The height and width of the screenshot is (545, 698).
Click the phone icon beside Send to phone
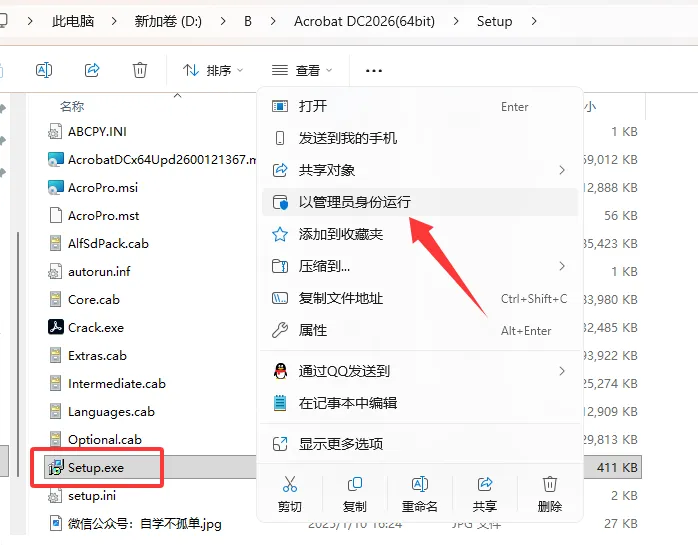[280, 138]
